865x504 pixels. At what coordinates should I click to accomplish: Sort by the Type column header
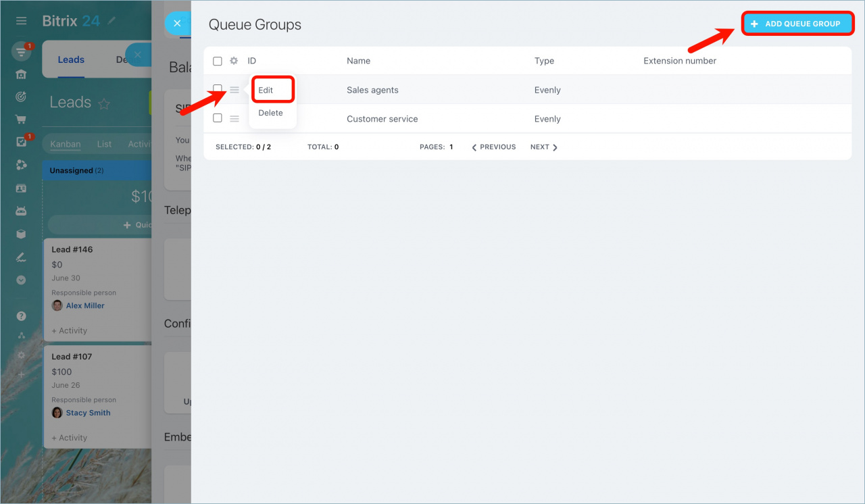pyautogui.click(x=544, y=61)
